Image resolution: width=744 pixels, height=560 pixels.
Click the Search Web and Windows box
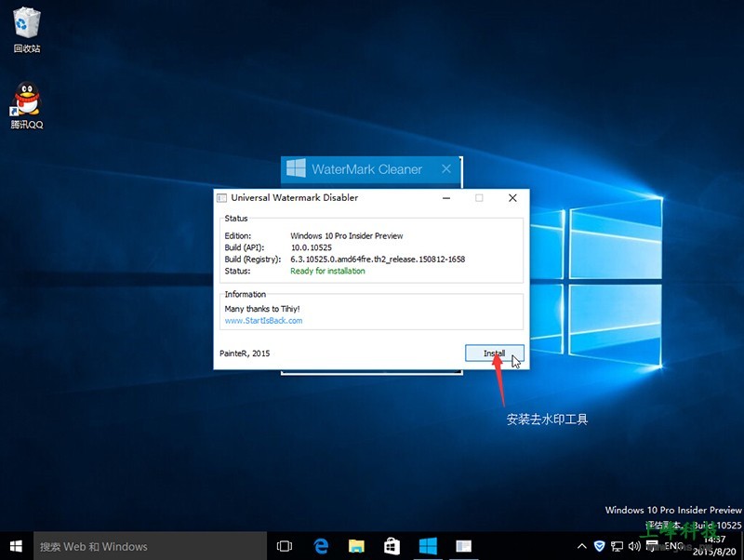[x=149, y=546]
